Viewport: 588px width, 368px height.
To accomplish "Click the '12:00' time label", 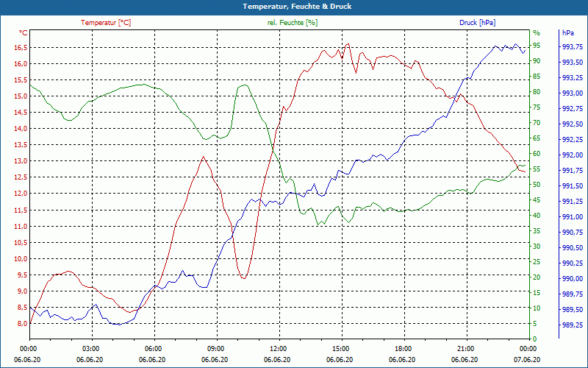I will [x=277, y=348].
